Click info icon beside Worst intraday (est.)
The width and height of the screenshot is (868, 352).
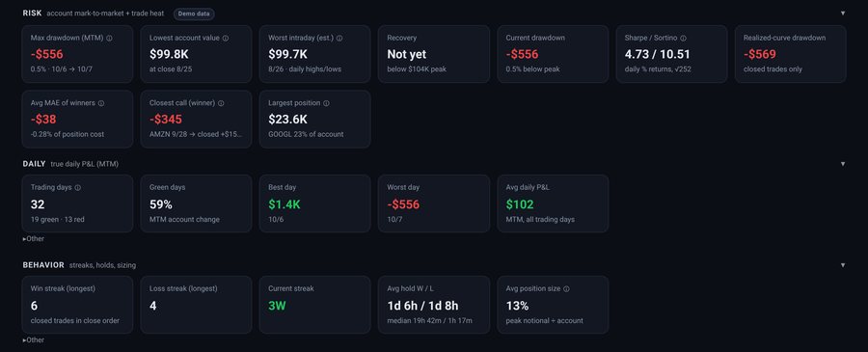click(x=339, y=39)
